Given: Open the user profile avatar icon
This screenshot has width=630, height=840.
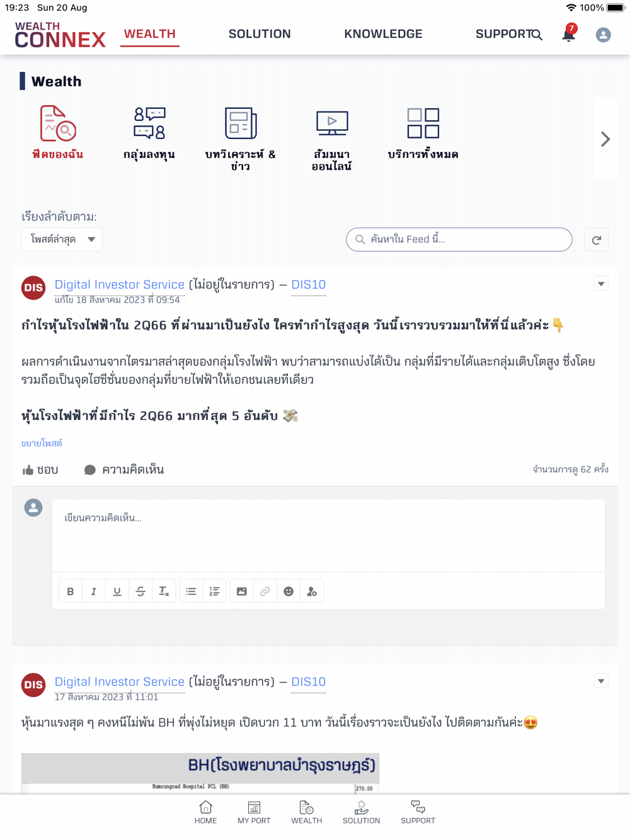Looking at the screenshot, I should point(603,35).
